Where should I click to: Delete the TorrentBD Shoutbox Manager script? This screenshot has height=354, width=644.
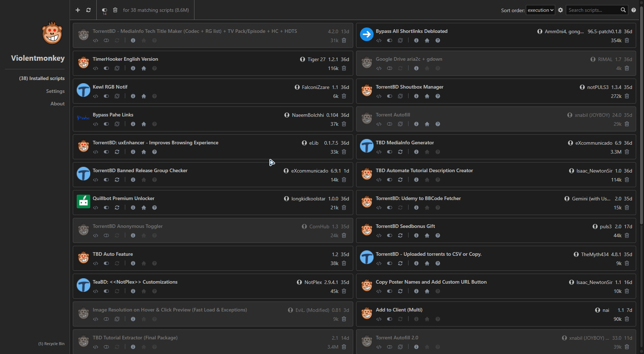[x=627, y=96]
